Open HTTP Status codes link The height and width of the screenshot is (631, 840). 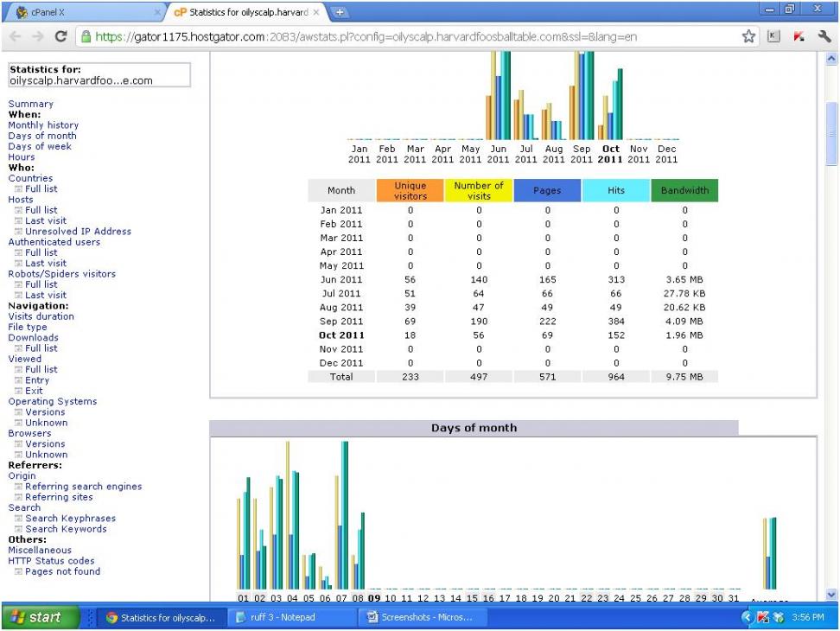coord(52,561)
